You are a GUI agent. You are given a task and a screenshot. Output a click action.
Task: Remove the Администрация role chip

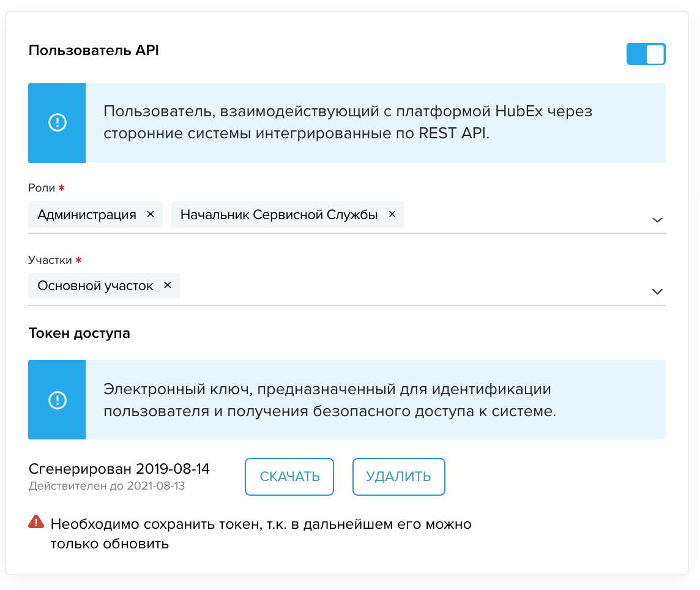(151, 214)
